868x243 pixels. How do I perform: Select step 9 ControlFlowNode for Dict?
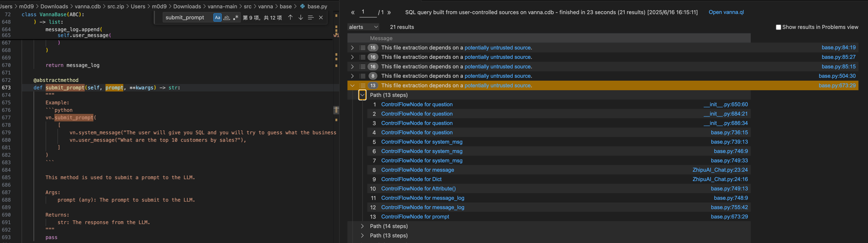[411, 179]
